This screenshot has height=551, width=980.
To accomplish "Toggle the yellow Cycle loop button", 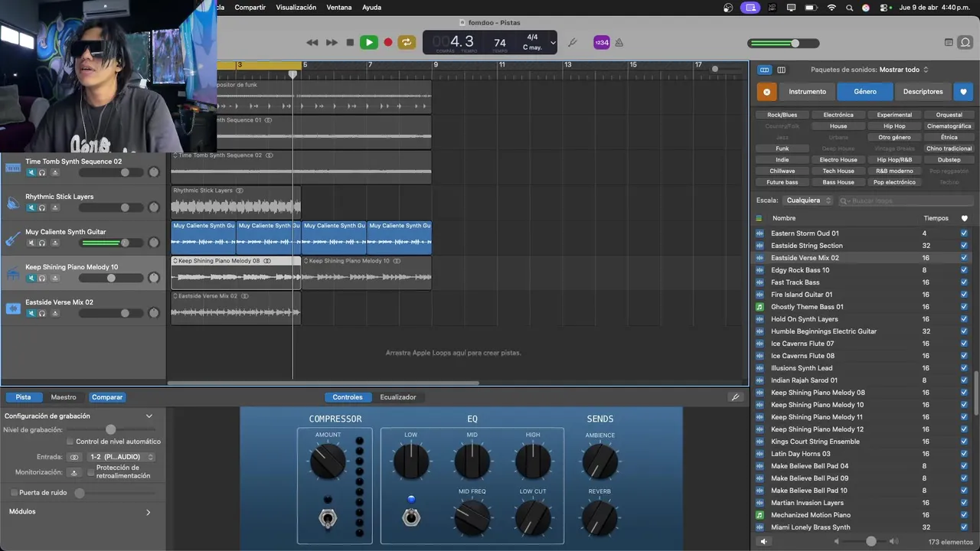I will [x=407, y=43].
